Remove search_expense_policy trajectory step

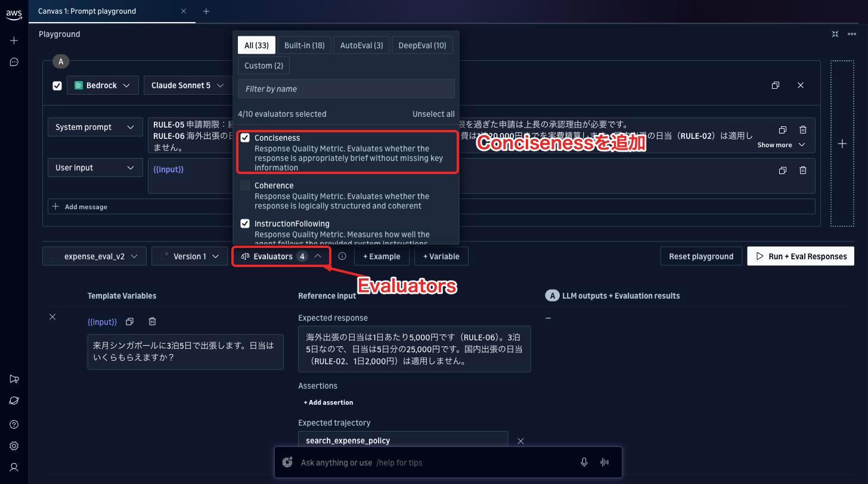[x=520, y=441]
